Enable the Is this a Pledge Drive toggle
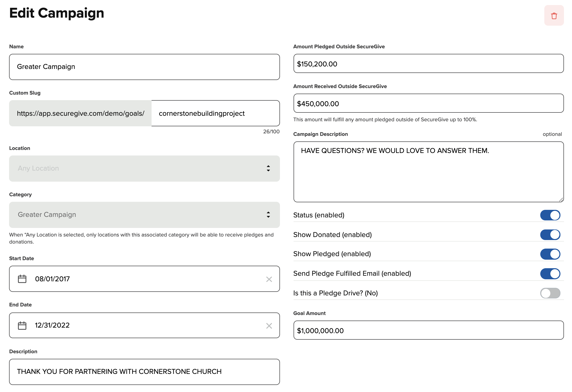Screen dimensions: 572x392 coord(550,293)
